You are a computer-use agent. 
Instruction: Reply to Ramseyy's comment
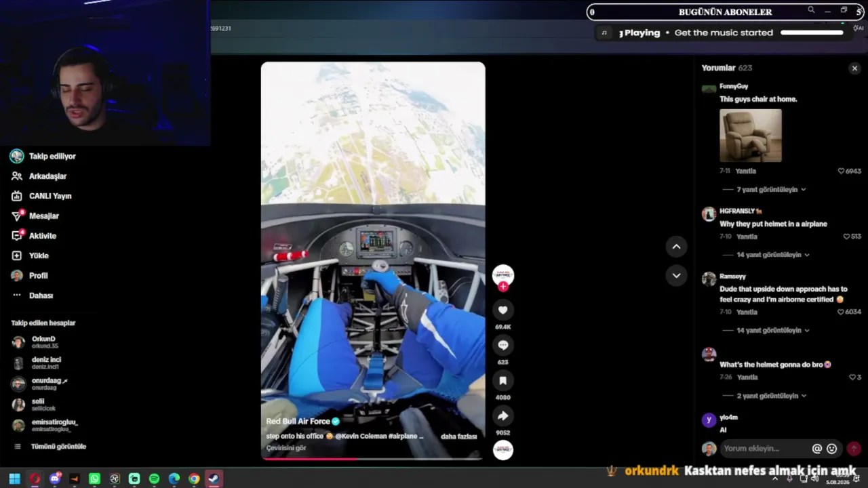click(747, 312)
